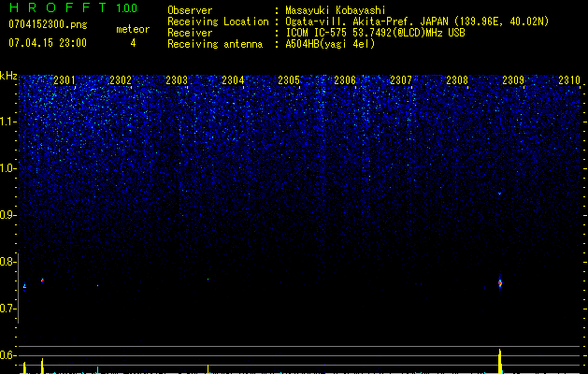588x374 pixels.
Task: Click the date stamp 07.04.15 23:00
Action: coord(48,43)
